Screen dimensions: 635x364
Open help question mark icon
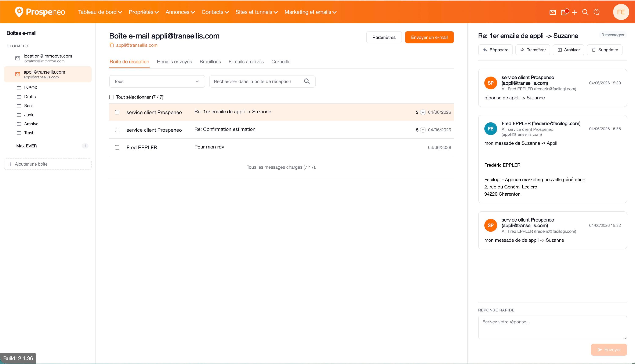coord(596,12)
